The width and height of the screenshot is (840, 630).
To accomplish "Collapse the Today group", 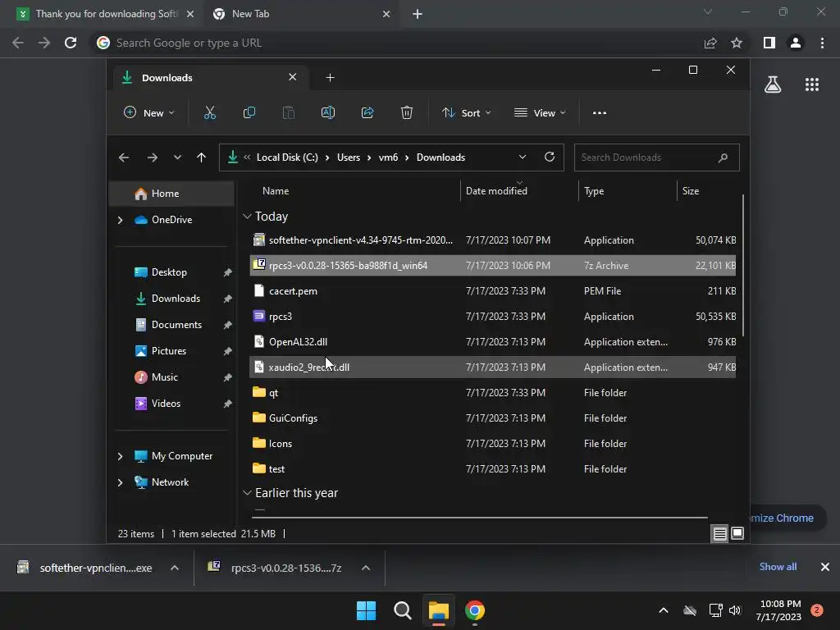I will coord(247,217).
